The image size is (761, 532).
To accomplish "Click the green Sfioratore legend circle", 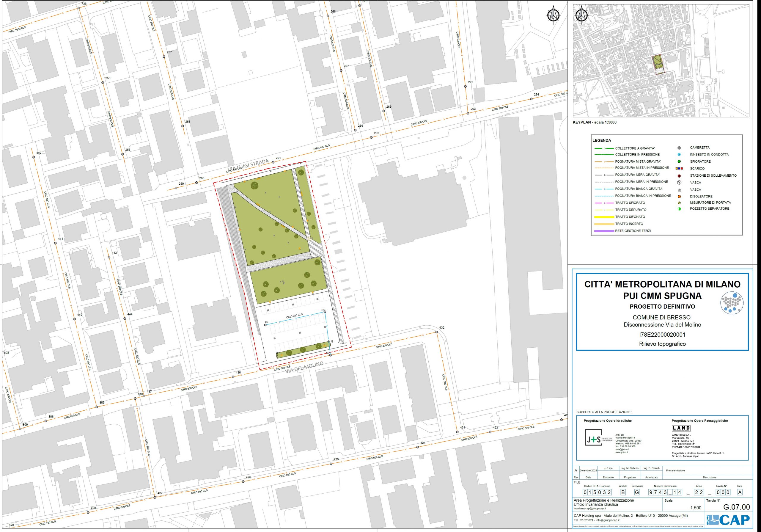I will tap(679, 161).
